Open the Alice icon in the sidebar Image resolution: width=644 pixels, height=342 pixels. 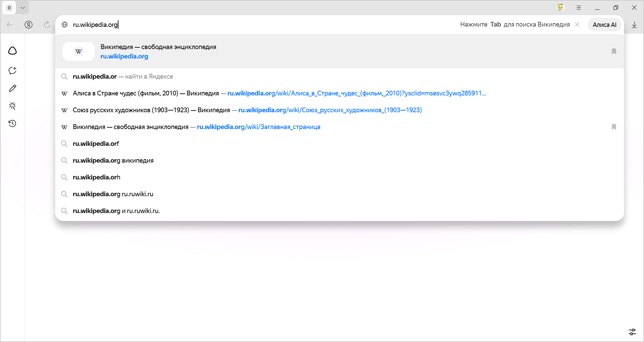click(x=13, y=51)
